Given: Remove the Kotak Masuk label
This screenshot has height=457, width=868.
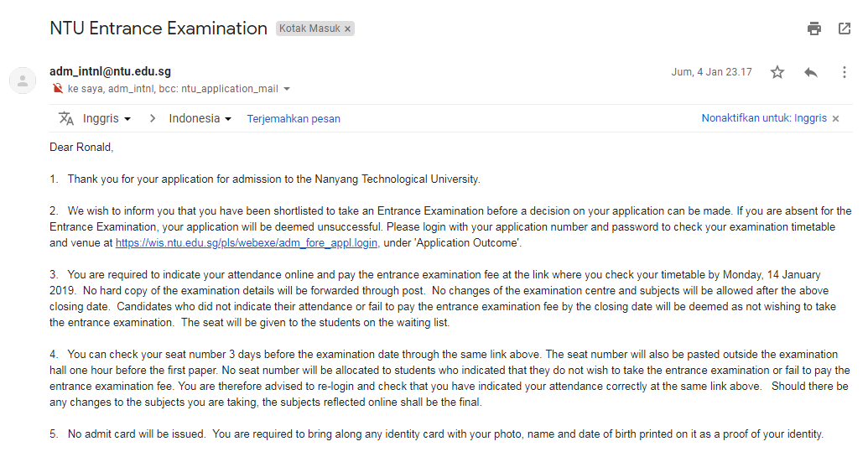Looking at the screenshot, I should (348, 29).
